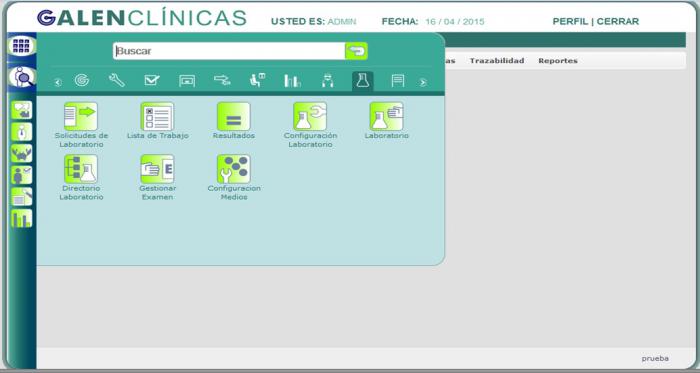
Task: Open Configuracion Medios module
Action: (x=234, y=177)
